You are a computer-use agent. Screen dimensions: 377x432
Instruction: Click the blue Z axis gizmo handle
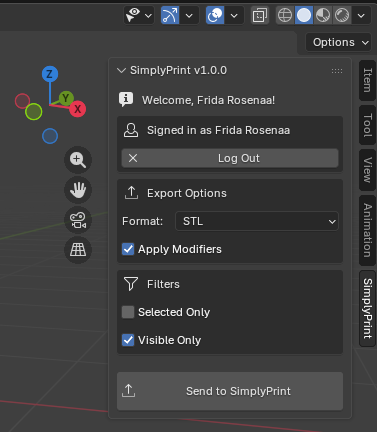click(x=50, y=74)
